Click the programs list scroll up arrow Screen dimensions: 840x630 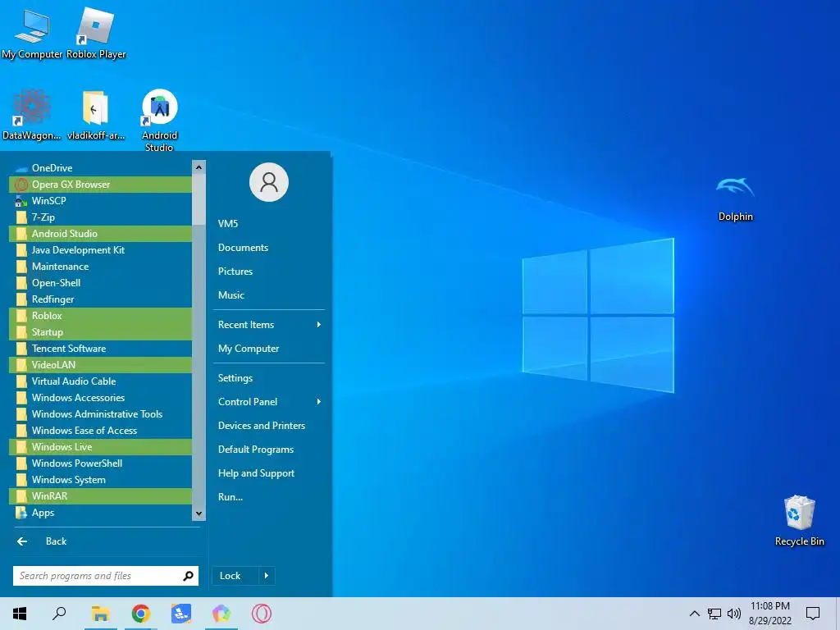point(199,167)
